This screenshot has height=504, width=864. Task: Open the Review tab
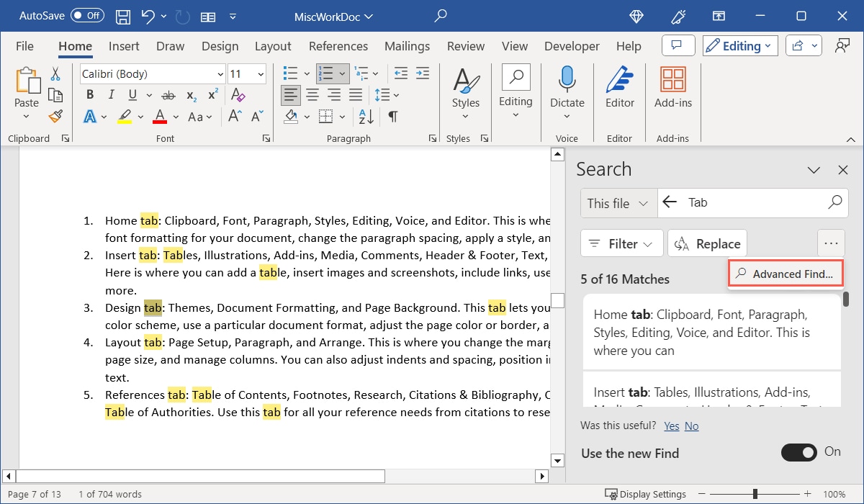(465, 45)
